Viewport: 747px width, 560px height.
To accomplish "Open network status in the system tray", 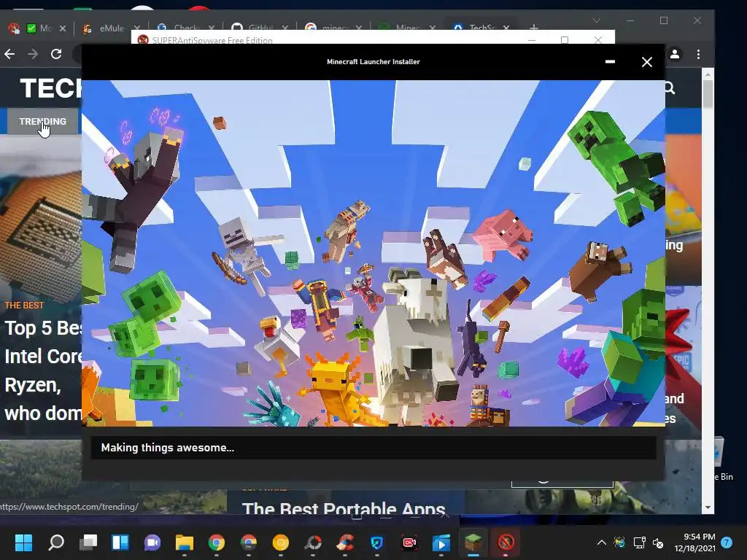I will click(639, 542).
